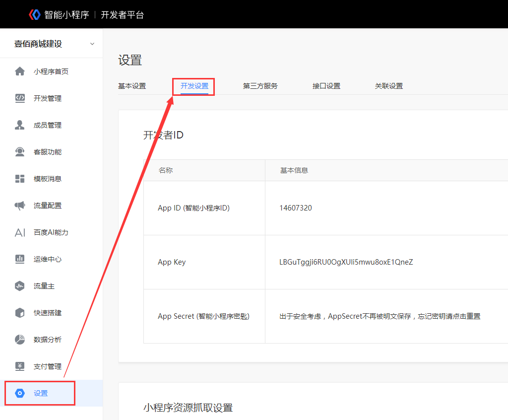Viewport: 508px width, 420px height.
Task: Click the home icon beside 小程序首页
Action: (x=20, y=71)
